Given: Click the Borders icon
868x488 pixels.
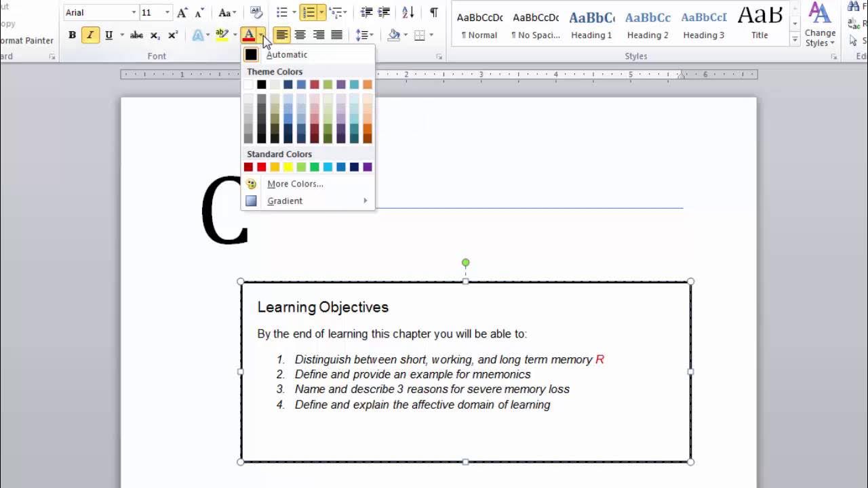Looking at the screenshot, I should (420, 35).
